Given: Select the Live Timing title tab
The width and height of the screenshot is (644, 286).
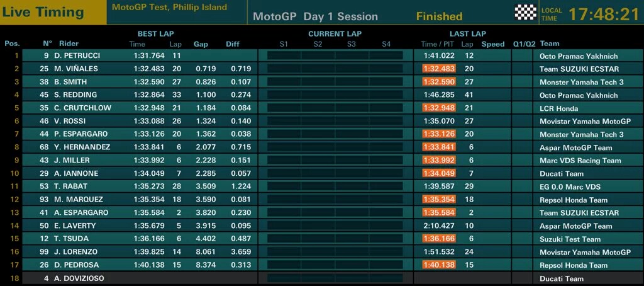Looking at the screenshot, I should 43,12.
